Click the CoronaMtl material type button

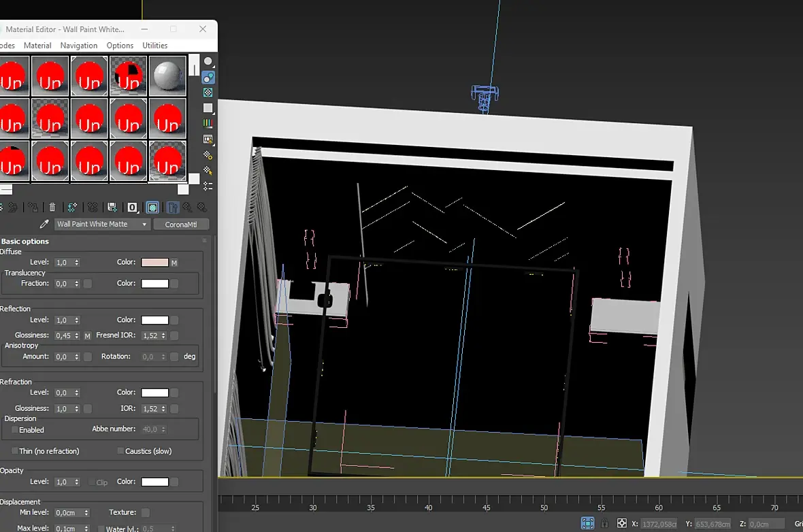181,225
